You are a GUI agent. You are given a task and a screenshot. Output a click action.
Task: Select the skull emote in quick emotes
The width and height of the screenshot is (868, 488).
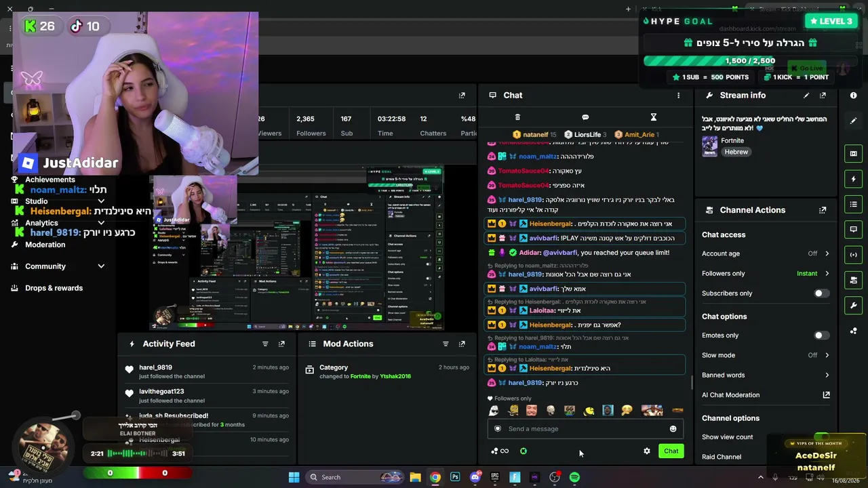[551, 411]
